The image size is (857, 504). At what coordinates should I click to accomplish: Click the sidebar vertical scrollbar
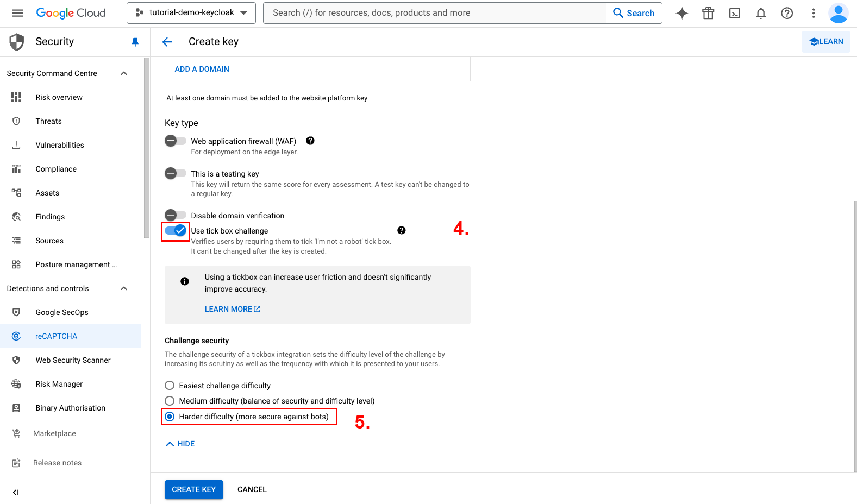click(x=147, y=148)
